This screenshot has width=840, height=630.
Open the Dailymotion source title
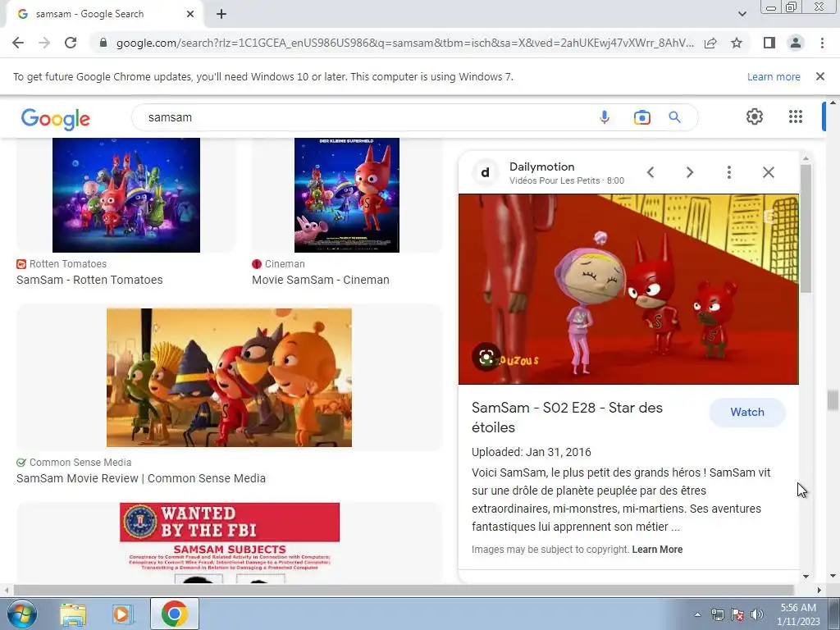541,167
